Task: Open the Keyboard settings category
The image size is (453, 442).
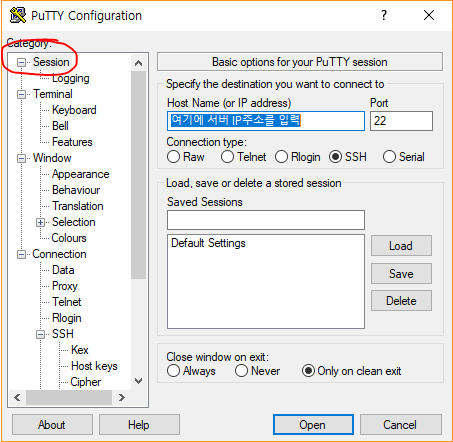Action: [74, 110]
